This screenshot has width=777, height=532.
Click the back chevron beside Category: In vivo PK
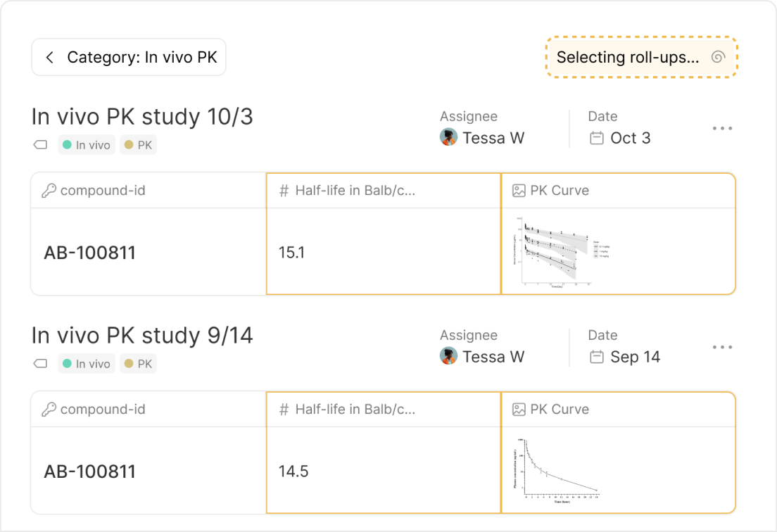click(49, 58)
